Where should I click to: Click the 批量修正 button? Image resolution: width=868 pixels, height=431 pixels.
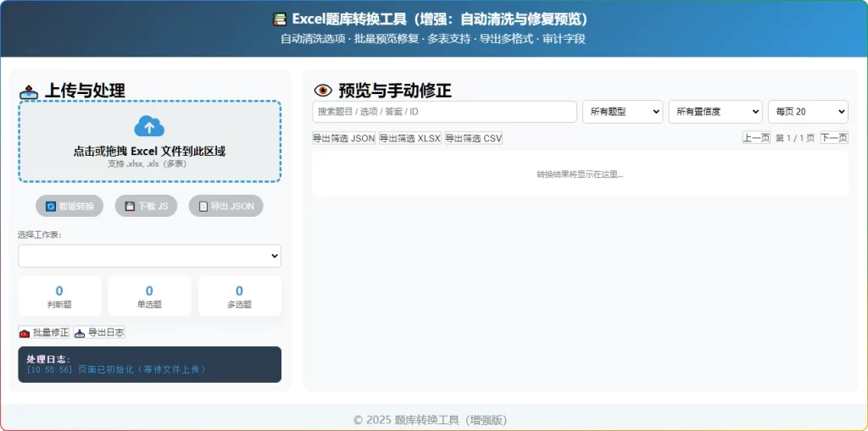[x=44, y=333]
